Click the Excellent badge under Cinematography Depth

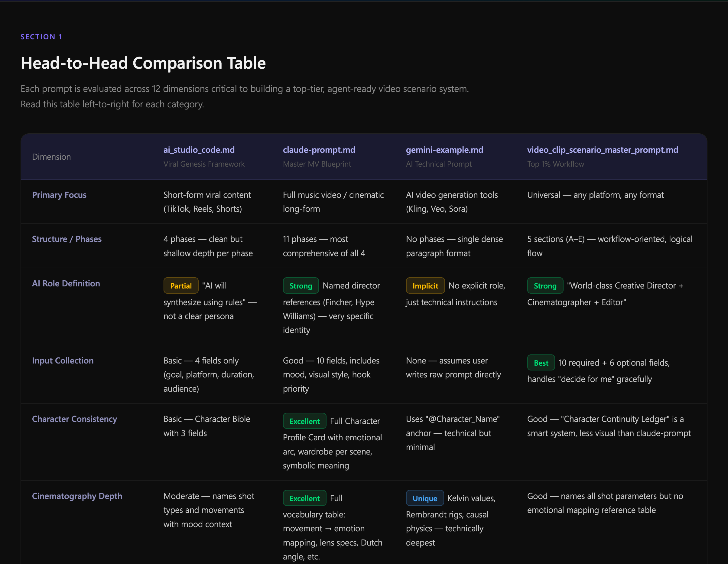(x=304, y=498)
